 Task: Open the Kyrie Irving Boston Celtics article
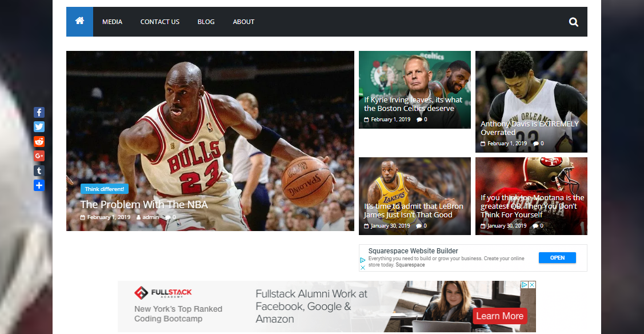(x=413, y=104)
